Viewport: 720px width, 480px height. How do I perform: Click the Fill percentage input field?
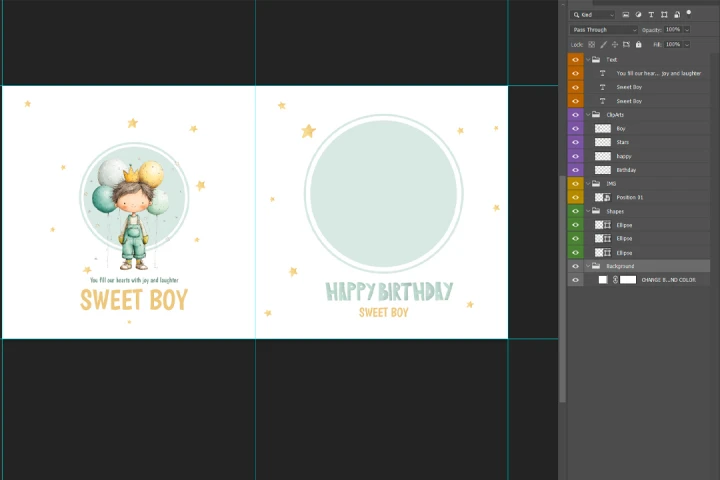672,44
